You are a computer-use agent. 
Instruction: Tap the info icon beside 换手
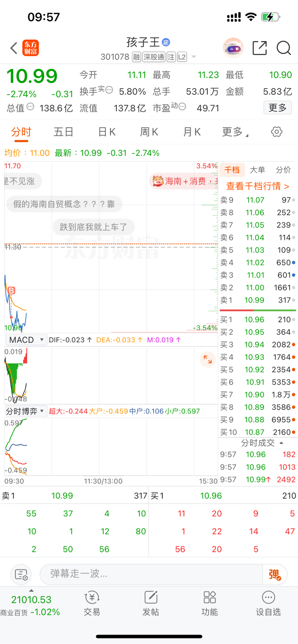[109, 90]
